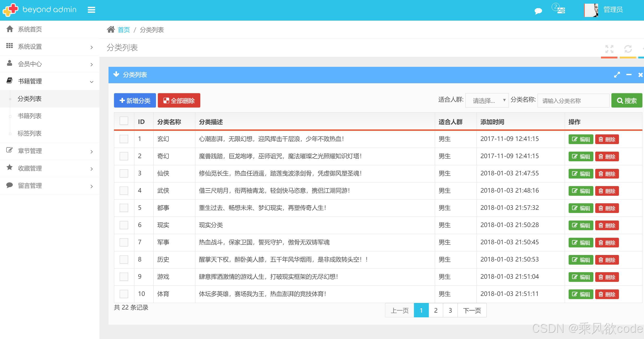Open 书籍列表 in the sidebar

[x=29, y=116]
